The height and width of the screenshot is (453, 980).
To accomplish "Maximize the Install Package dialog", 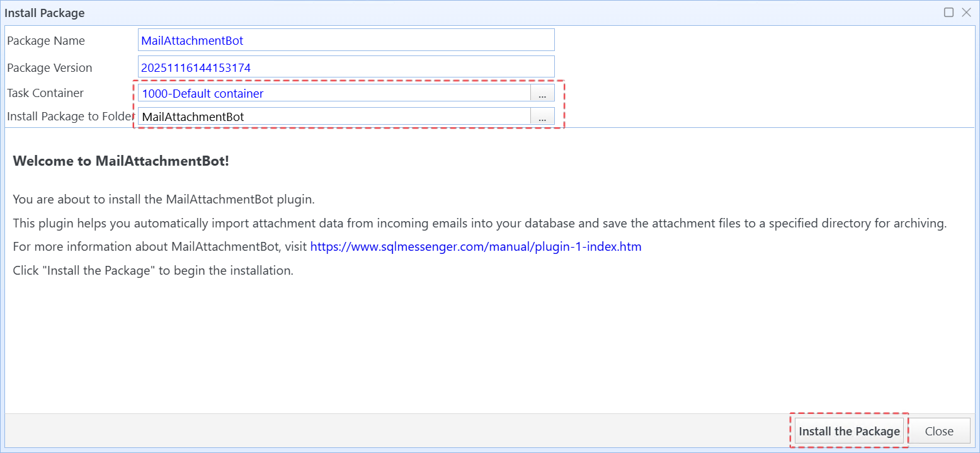I will (949, 13).
